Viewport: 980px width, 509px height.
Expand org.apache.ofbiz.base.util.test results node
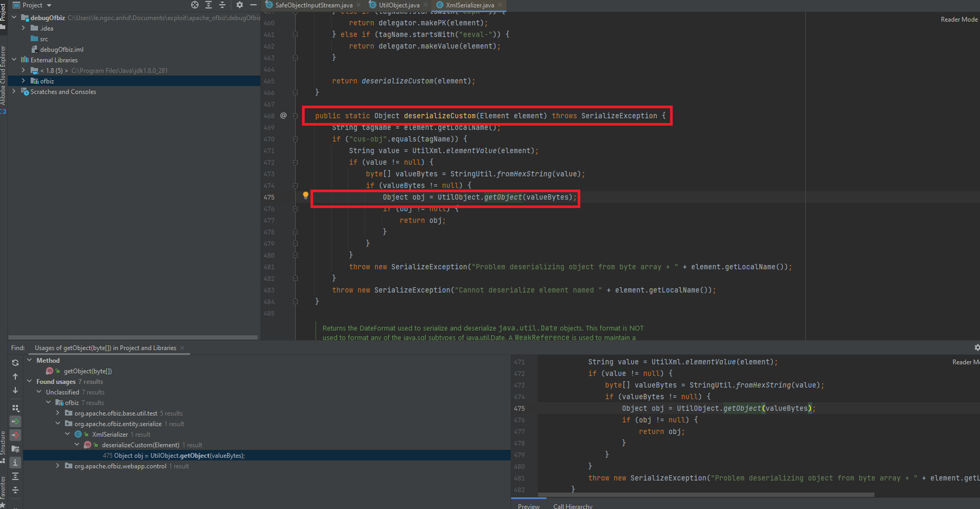[x=58, y=413]
